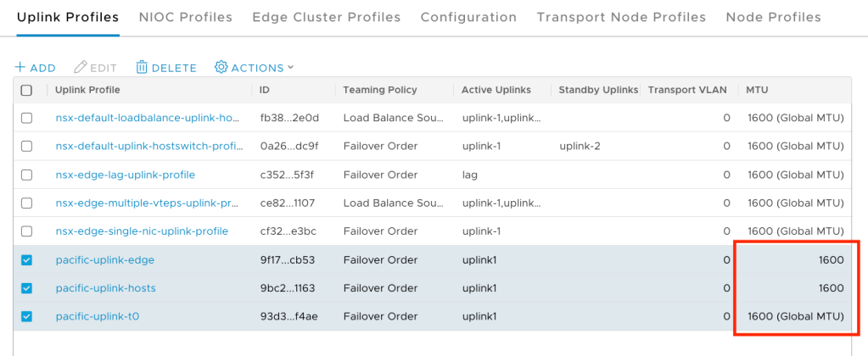The height and width of the screenshot is (356, 868).
Task: Open nsx-edge-single-nic-uplink-profile link
Action: (142, 231)
